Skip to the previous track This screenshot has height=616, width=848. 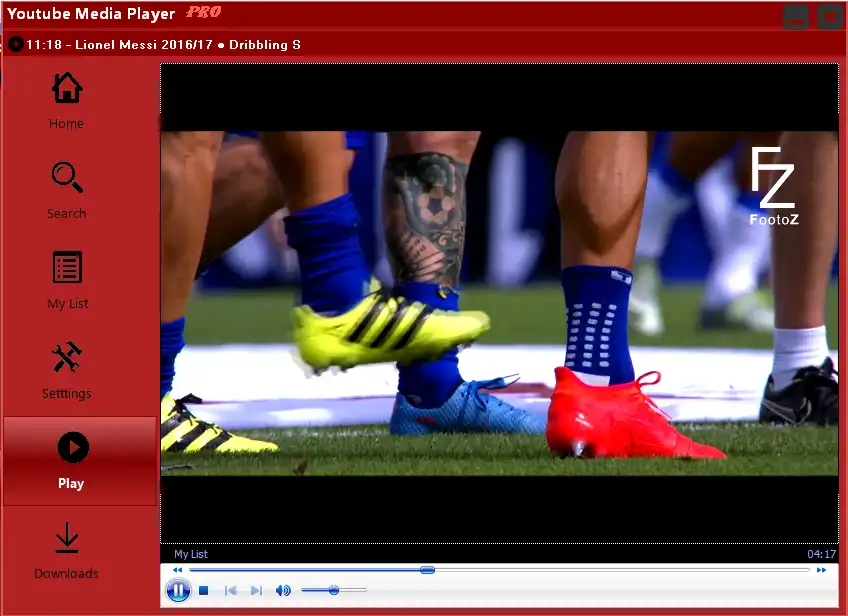point(230,590)
